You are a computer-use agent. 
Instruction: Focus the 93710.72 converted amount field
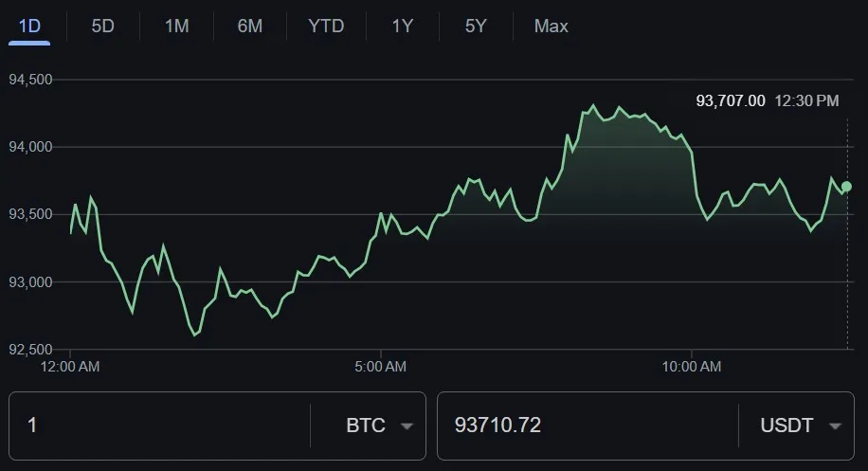pyautogui.click(x=583, y=426)
